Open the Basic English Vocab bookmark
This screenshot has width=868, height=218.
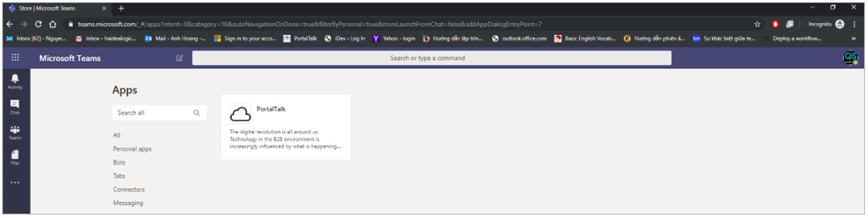585,38
